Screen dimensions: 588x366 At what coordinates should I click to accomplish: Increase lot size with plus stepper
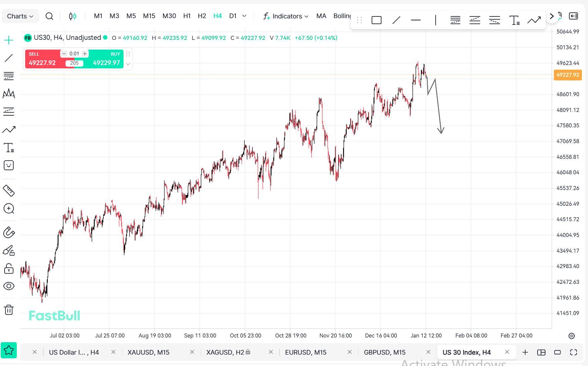point(85,54)
